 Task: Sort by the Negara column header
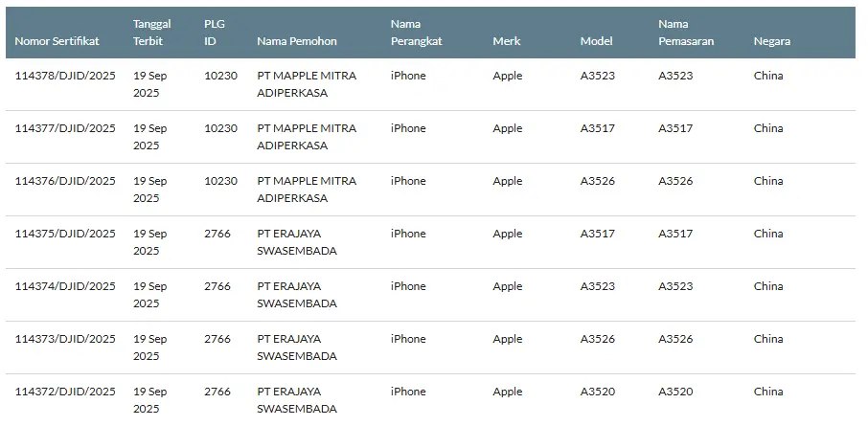pyautogui.click(x=772, y=41)
